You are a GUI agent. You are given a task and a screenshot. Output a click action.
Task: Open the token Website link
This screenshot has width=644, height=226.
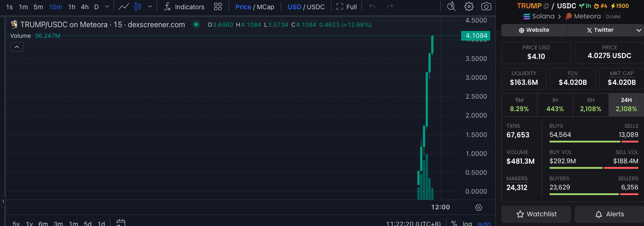pos(534,30)
